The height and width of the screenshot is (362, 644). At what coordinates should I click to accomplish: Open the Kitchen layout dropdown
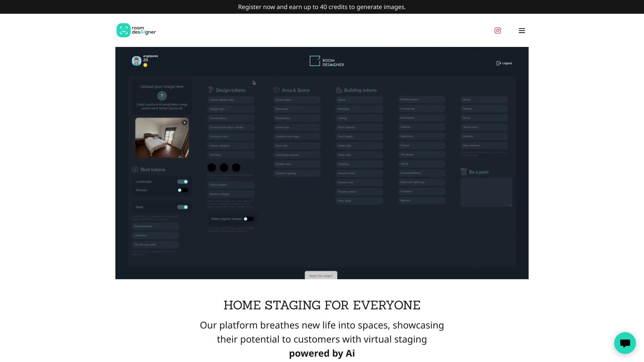(x=421, y=100)
